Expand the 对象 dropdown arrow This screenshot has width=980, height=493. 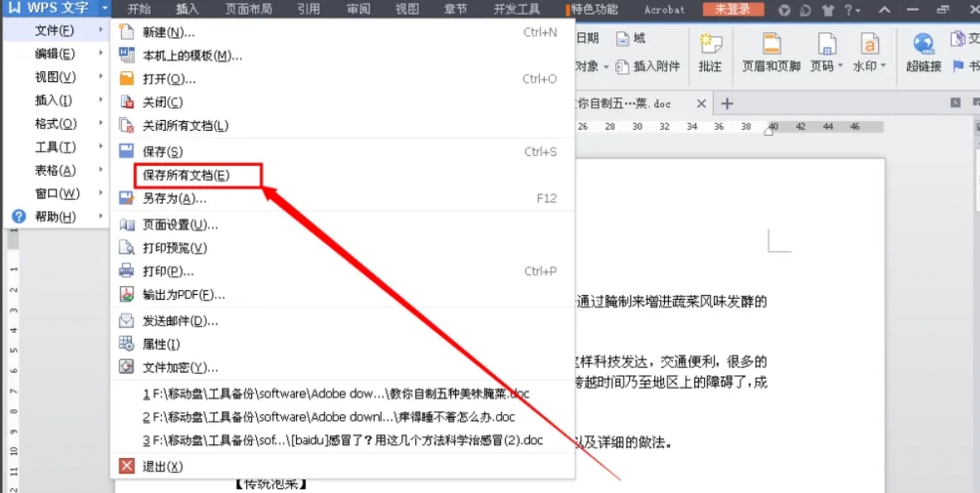[x=606, y=66]
